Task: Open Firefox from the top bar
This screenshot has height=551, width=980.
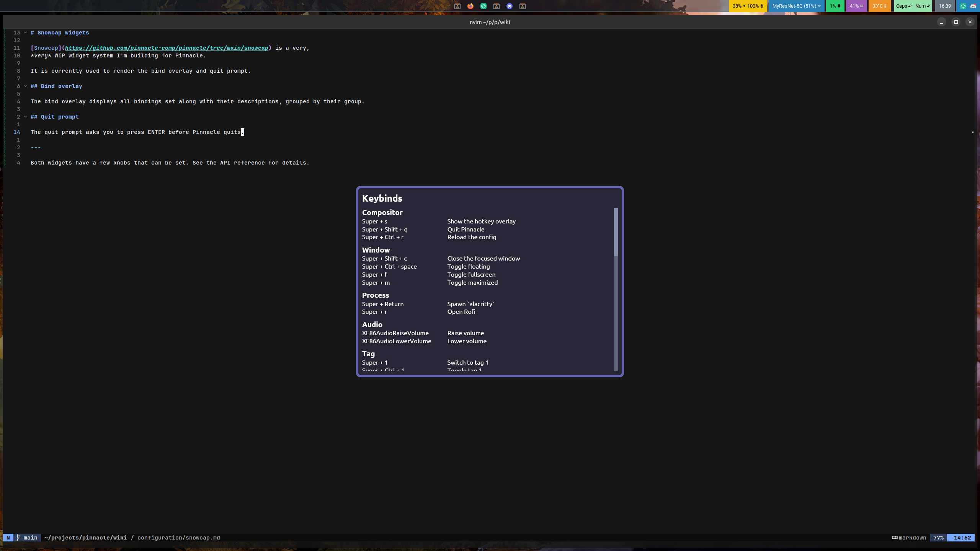Action: 470,6
